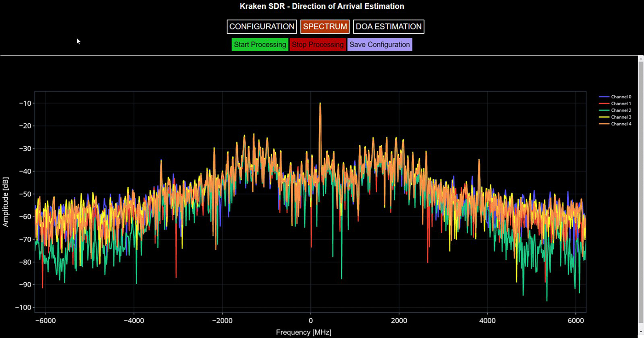Click the scrollbar down arrow
Viewport: 644px width, 338px height.
tap(640, 332)
